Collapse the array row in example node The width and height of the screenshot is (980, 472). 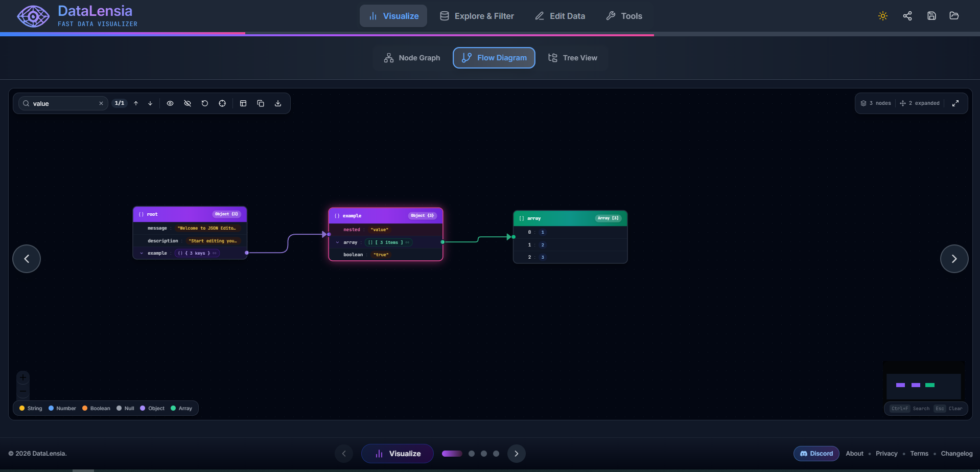coord(337,242)
